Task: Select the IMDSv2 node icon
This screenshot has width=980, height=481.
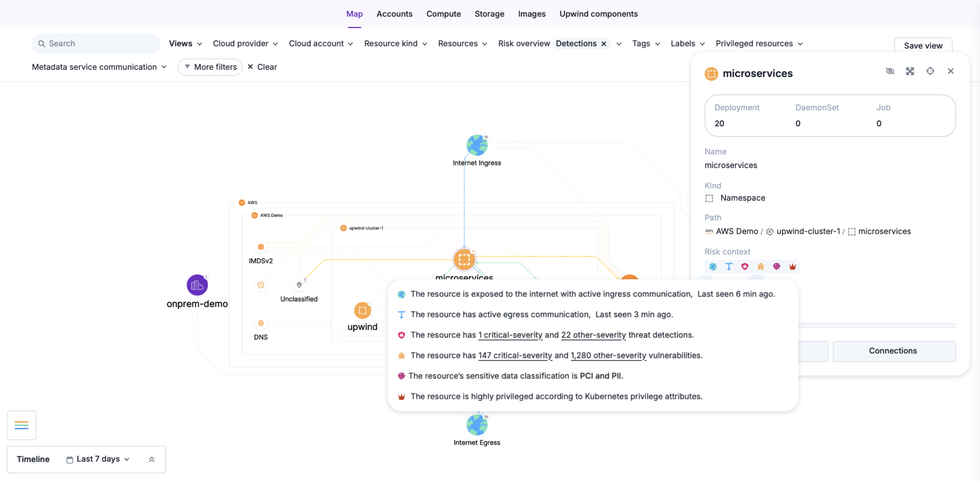Action: click(x=261, y=247)
